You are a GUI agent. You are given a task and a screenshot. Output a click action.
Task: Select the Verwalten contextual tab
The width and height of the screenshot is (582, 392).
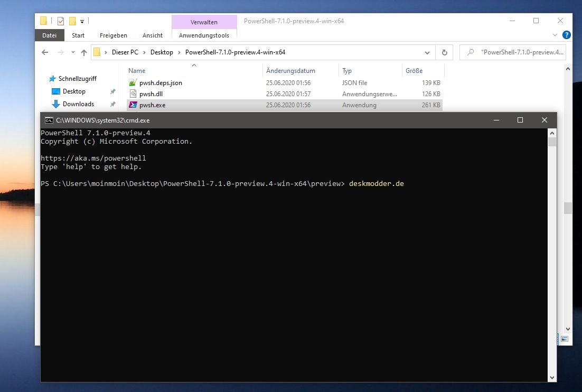click(x=204, y=22)
